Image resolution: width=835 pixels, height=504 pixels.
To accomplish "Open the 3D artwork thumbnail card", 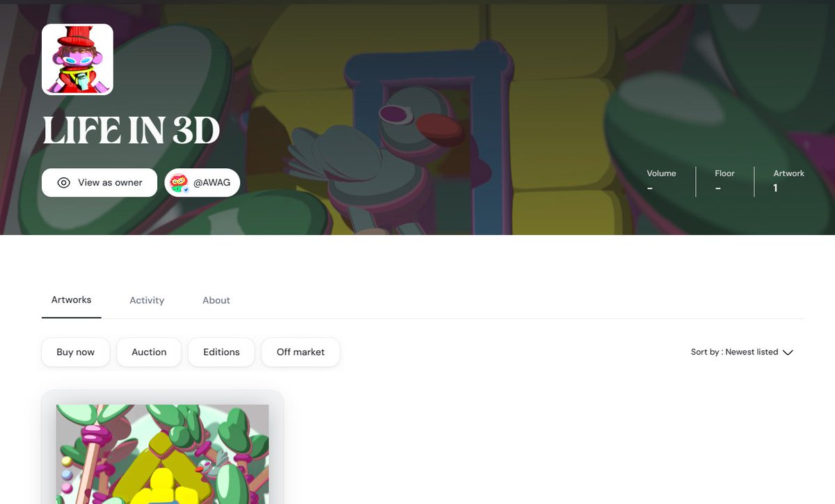I will (162, 448).
